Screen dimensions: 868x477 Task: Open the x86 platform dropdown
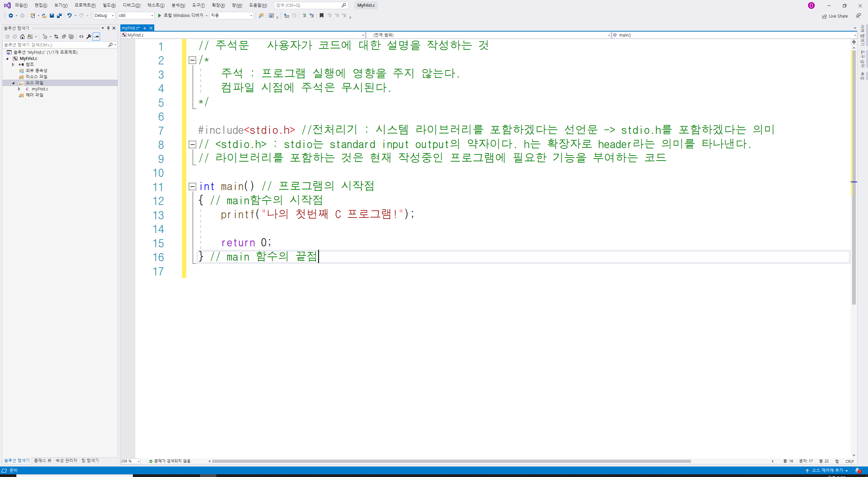(x=136, y=16)
